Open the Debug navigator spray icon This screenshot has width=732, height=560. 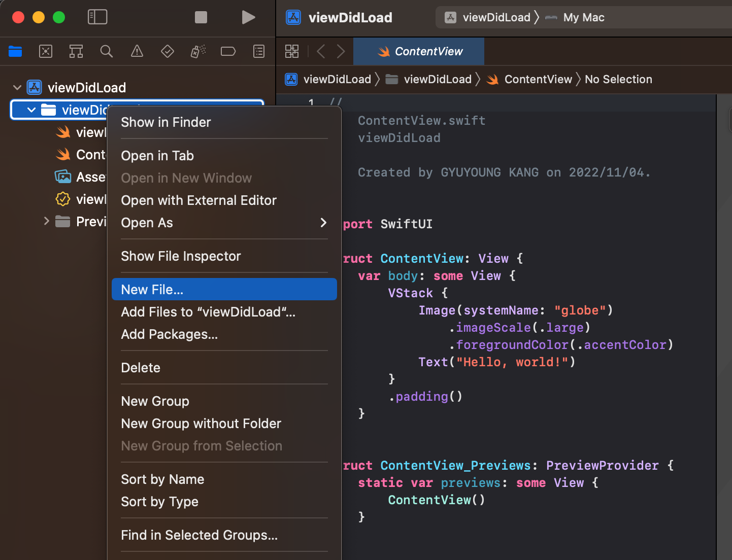[x=198, y=51]
